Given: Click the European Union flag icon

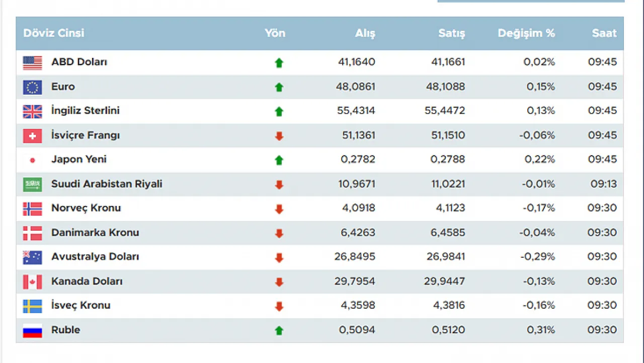Looking at the screenshot, I should coord(32,87).
